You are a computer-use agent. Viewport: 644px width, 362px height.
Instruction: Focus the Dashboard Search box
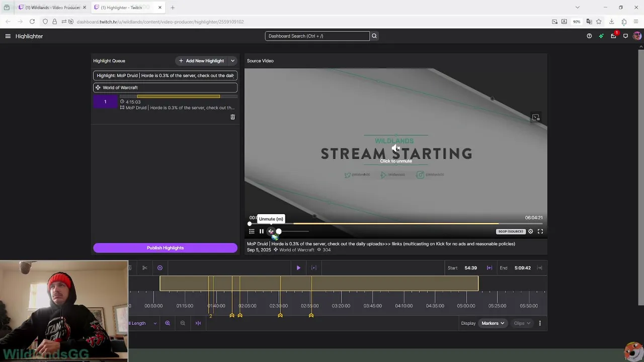(x=317, y=36)
